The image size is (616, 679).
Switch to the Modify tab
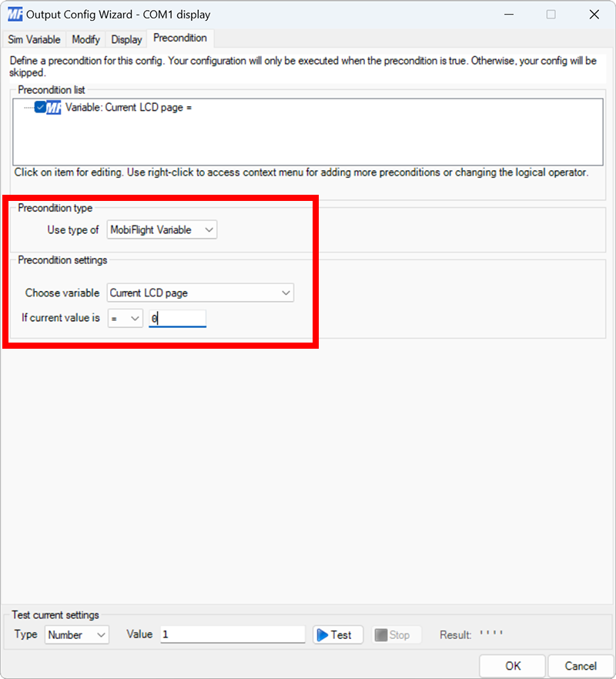[85, 39]
